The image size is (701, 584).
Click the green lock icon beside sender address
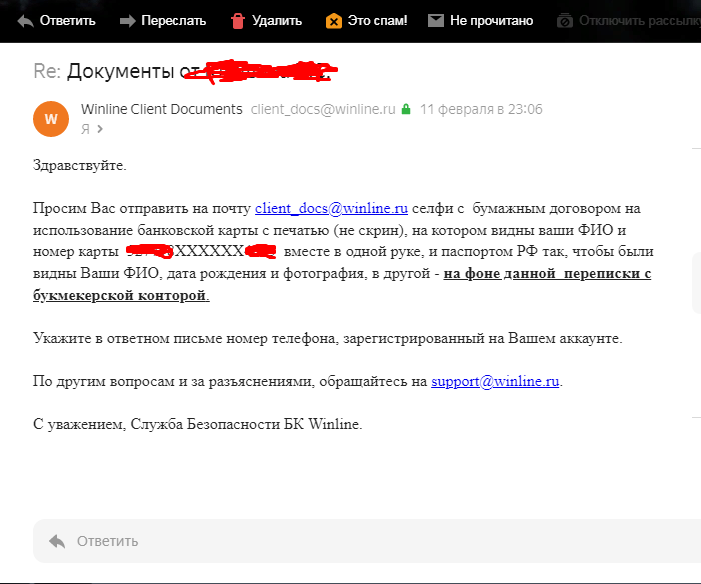(405, 109)
